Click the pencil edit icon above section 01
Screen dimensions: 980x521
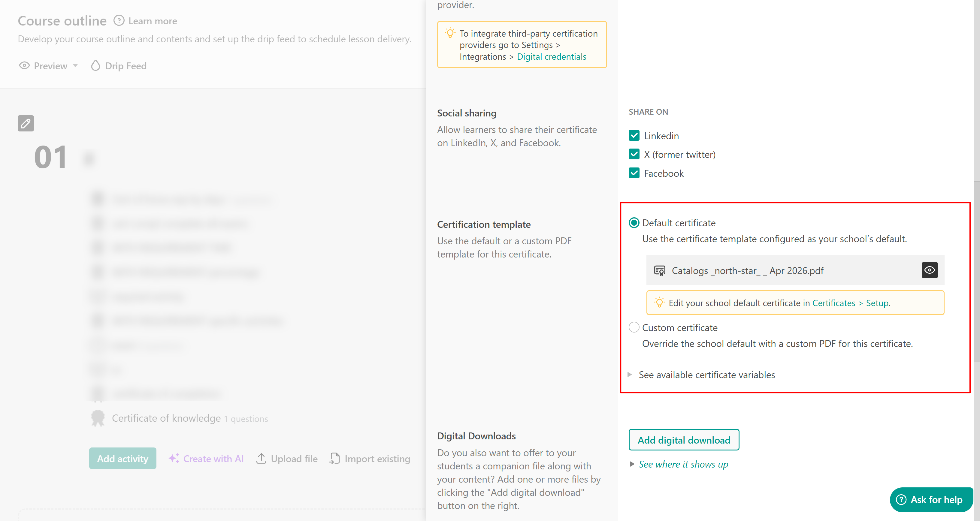[x=26, y=123]
